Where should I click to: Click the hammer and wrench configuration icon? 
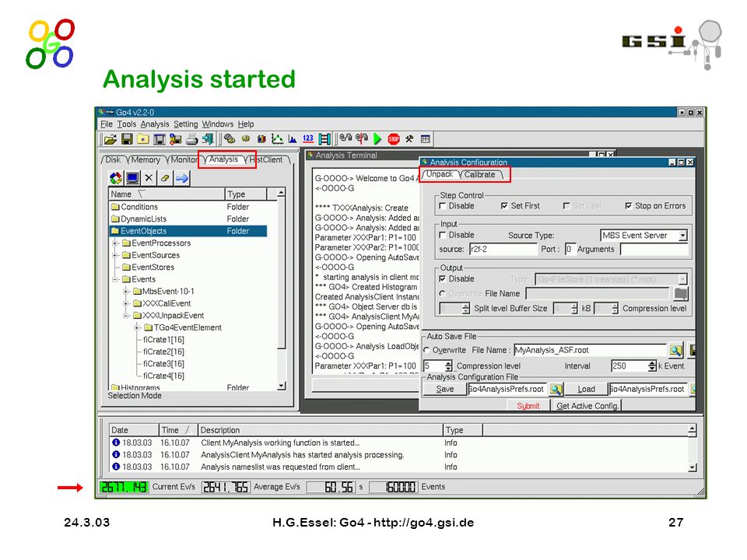(x=409, y=139)
